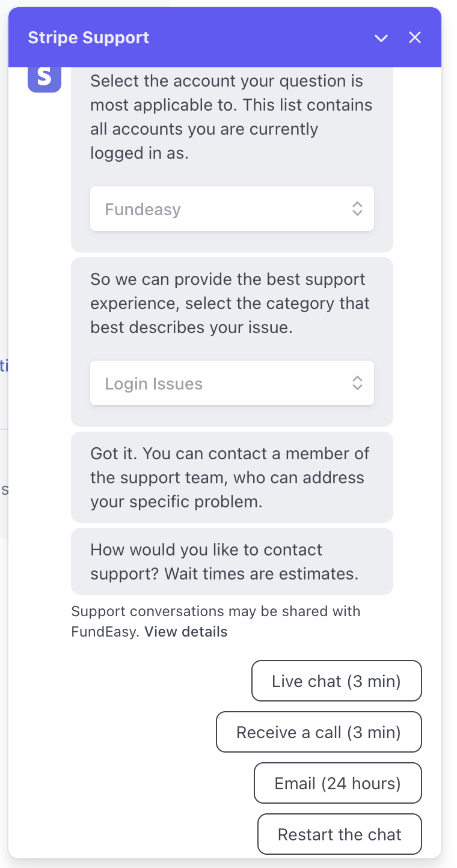This screenshot has height=868, width=457.
Task: Start a Live chat (3 min)
Action: coord(336,681)
